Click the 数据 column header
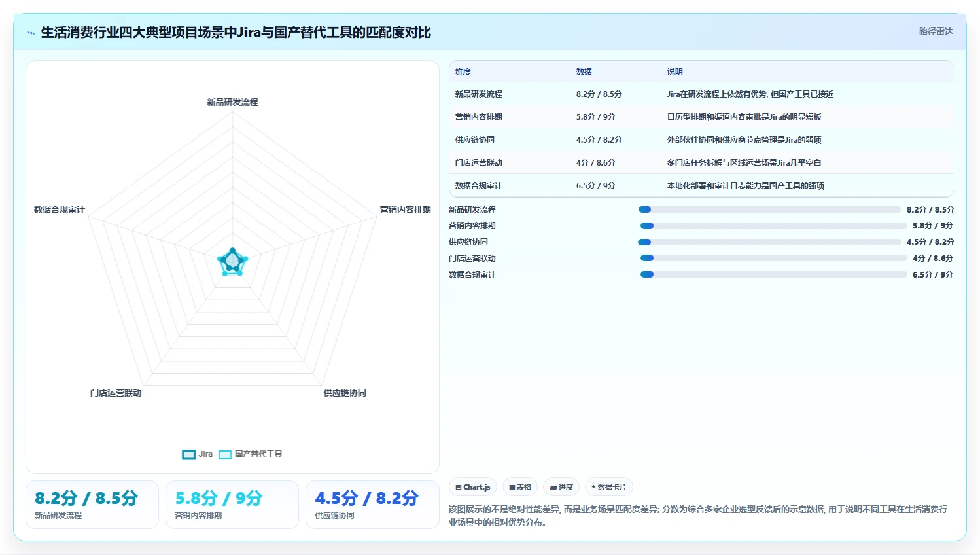 click(x=584, y=72)
